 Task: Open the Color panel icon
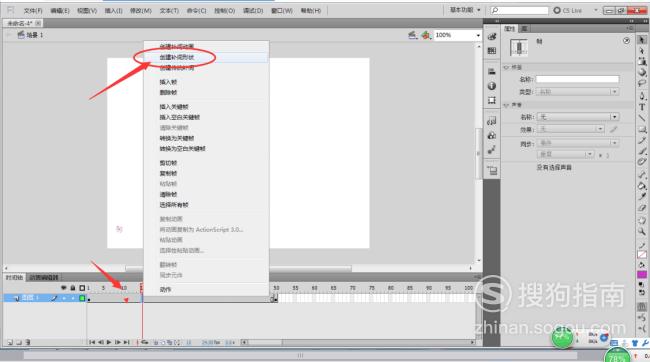coord(492,36)
